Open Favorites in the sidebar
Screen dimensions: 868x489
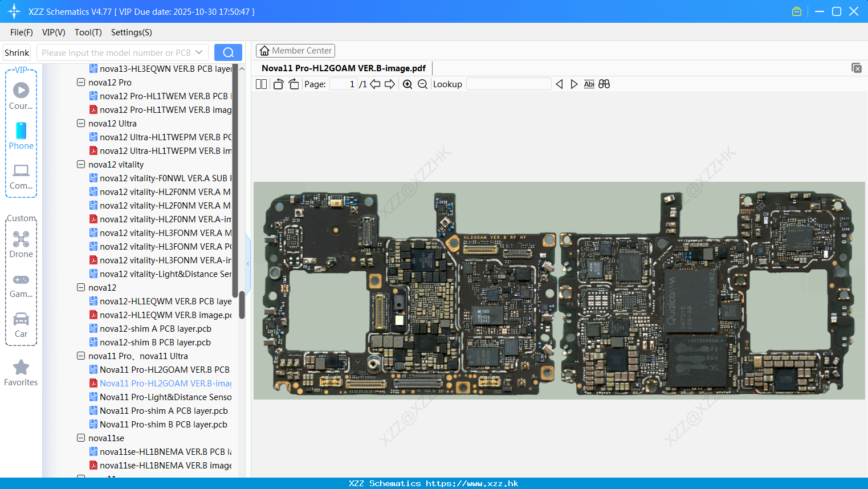21,373
